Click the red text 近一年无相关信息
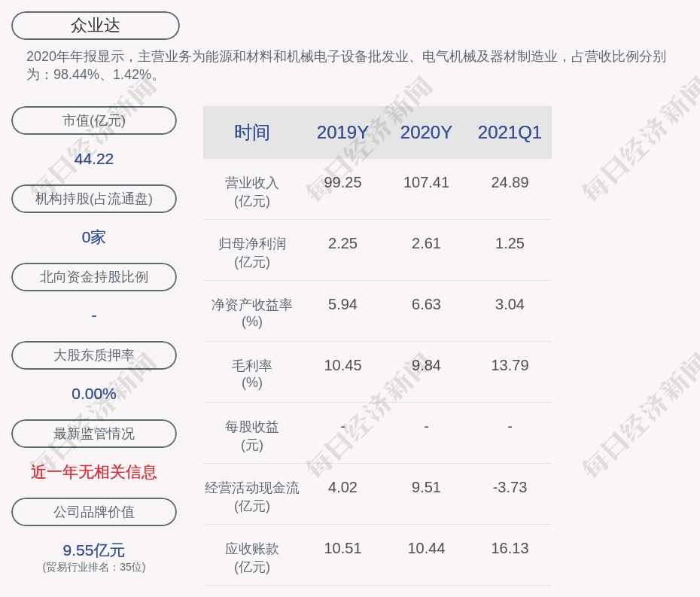The width and height of the screenshot is (700, 597). click(94, 472)
